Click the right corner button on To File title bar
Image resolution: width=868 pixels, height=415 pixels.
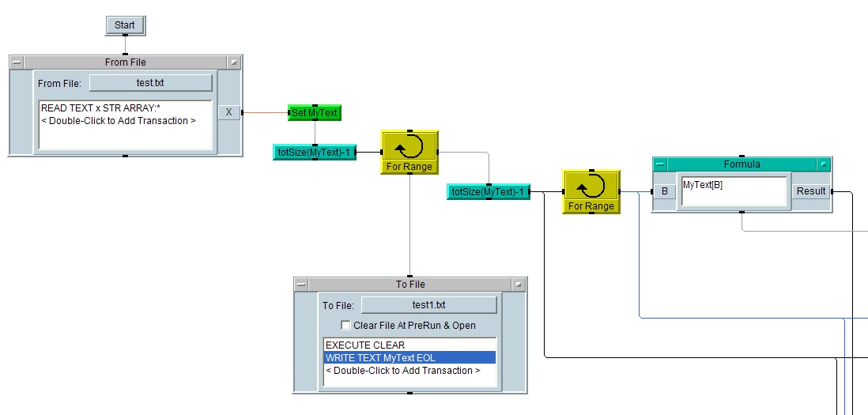518,285
